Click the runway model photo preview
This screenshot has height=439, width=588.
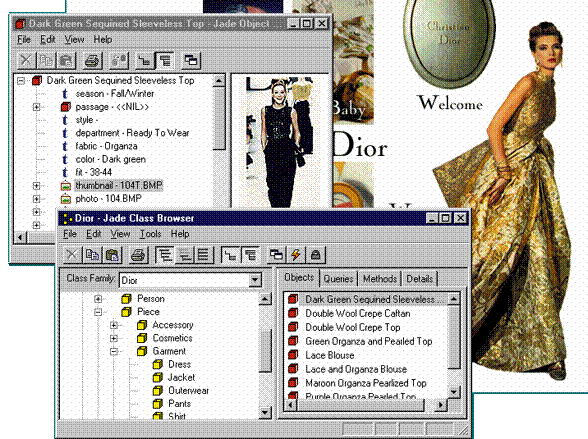280,142
